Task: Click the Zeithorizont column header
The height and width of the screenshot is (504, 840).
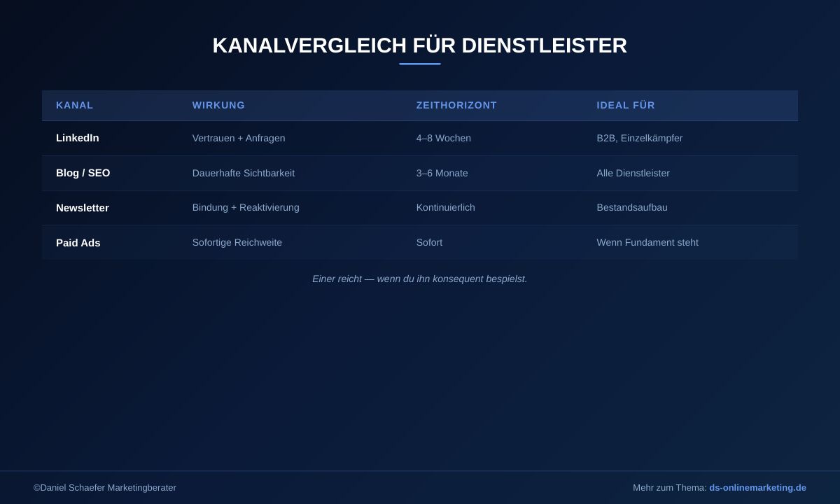Action: click(456, 105)
